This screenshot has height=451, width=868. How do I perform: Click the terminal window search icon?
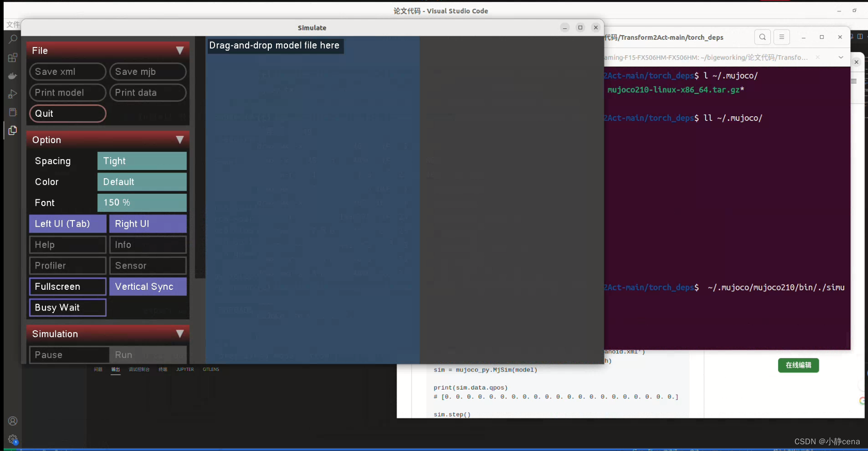point(763,37)
